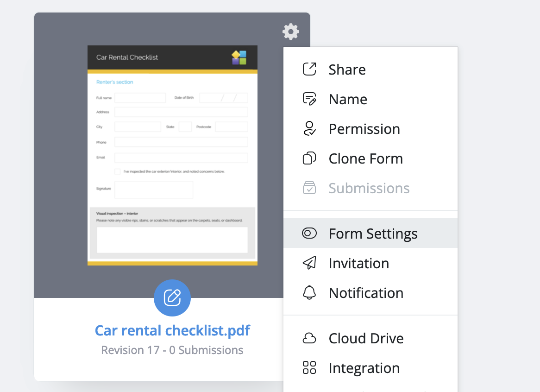Choose Clone Form menu entry
This screenshot has width=540, height=392.
(x=365, y=158)
